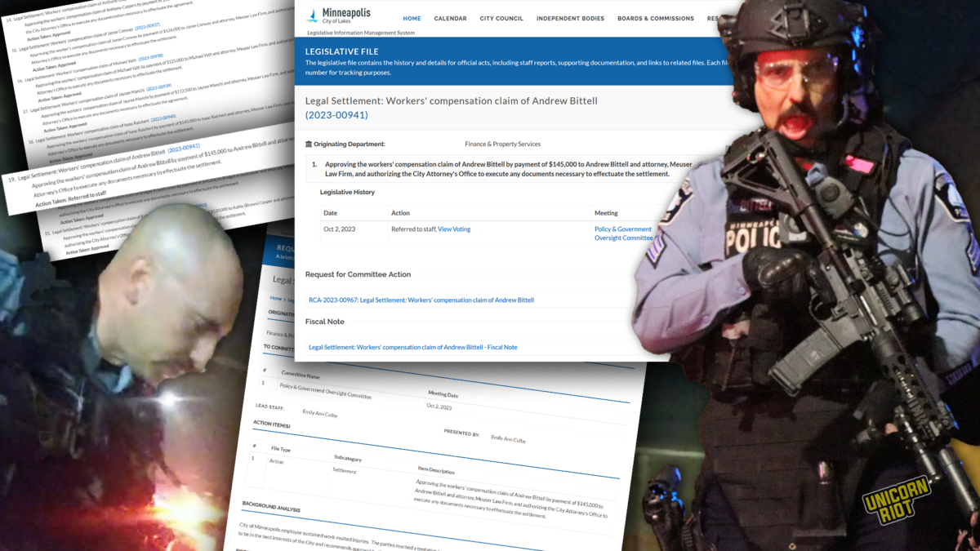980x551 pixels.
Task: Open the CITY COUNCIL menu
Action: click(501, 18)
